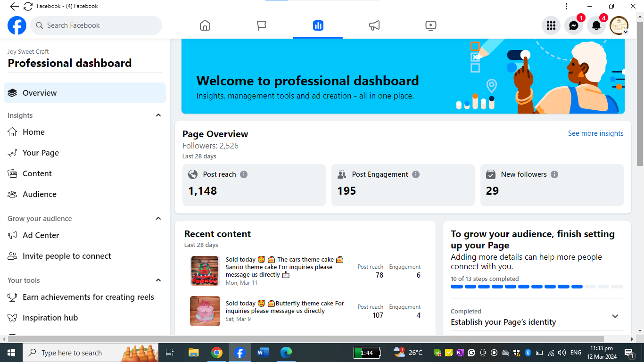The width and height of the screenshot is (644, 362).
Task: Open the account profile picture menu
Action: coord(619,25)
